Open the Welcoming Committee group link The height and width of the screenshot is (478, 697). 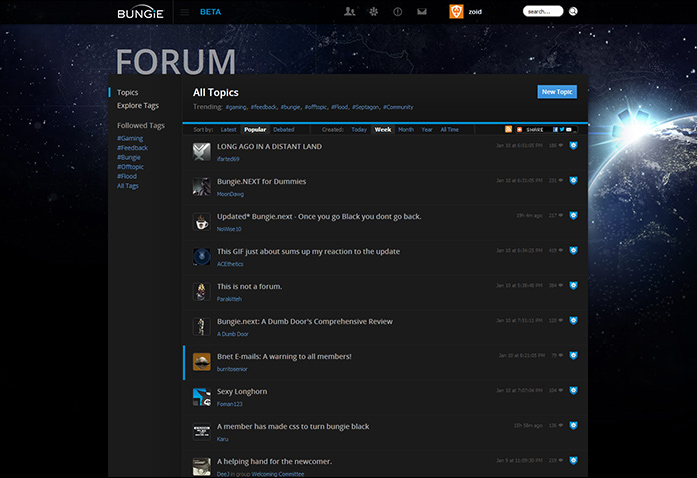pyautogui.click(x=278, y=474)
